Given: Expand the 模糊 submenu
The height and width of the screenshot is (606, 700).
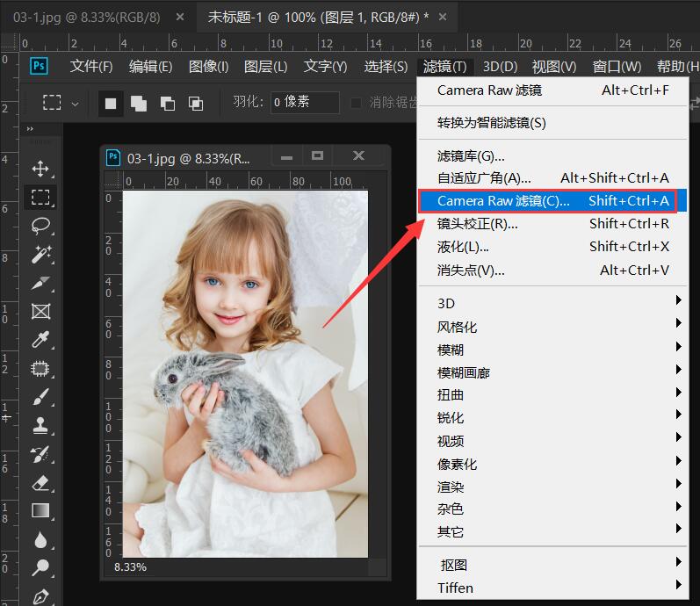Looking at the screenshot, I should 552,350.
